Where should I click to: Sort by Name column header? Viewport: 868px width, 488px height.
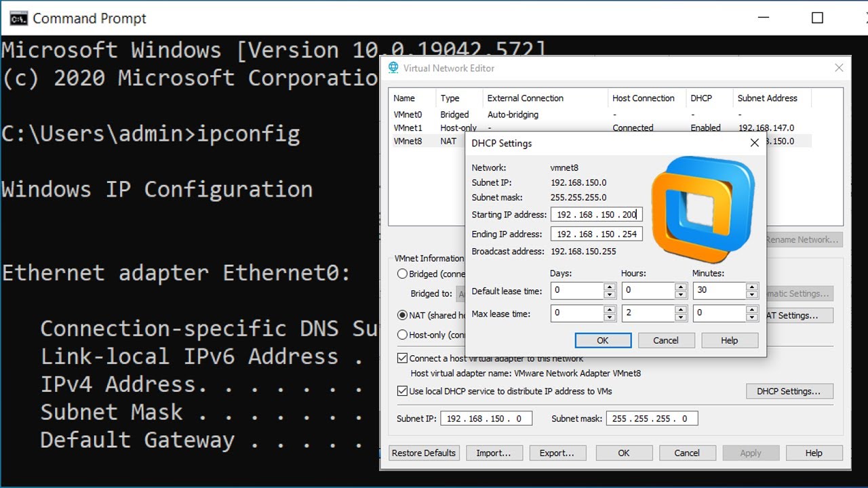tap(412, 98)
